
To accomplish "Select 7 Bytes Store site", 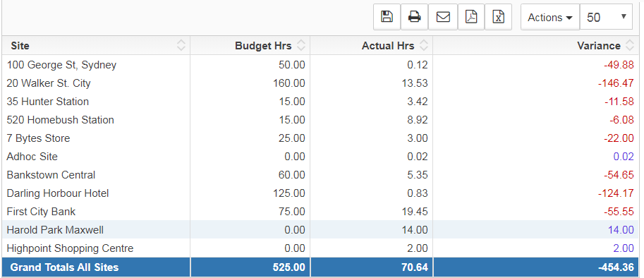I will [38, 138].
